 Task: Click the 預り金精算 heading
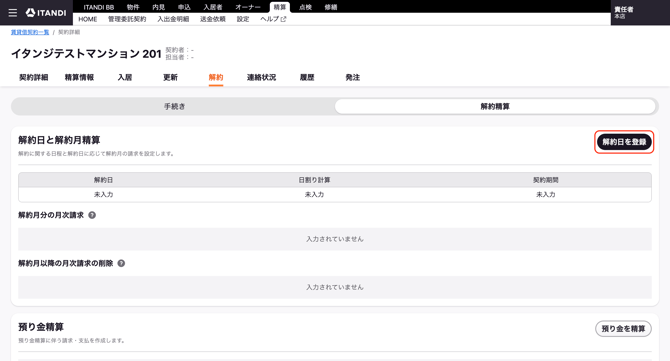tap(41, 327)
